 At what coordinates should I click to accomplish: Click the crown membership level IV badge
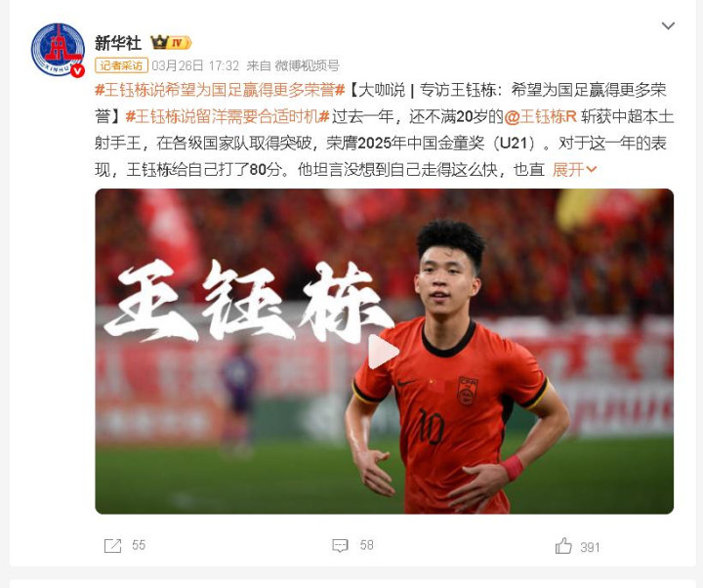(171, 43)
